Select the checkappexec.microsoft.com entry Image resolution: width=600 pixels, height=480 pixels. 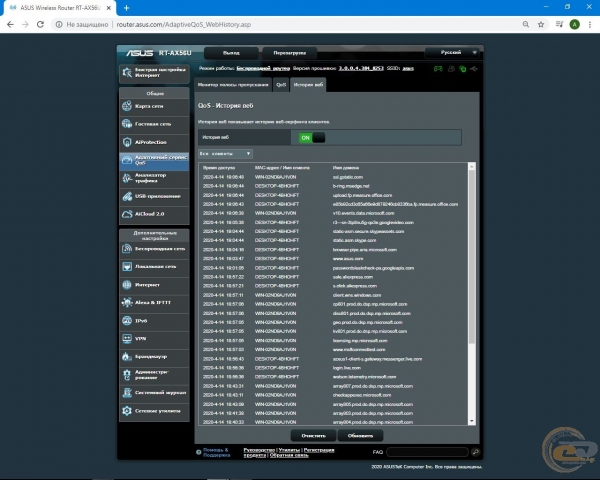[x=362, y=395]
